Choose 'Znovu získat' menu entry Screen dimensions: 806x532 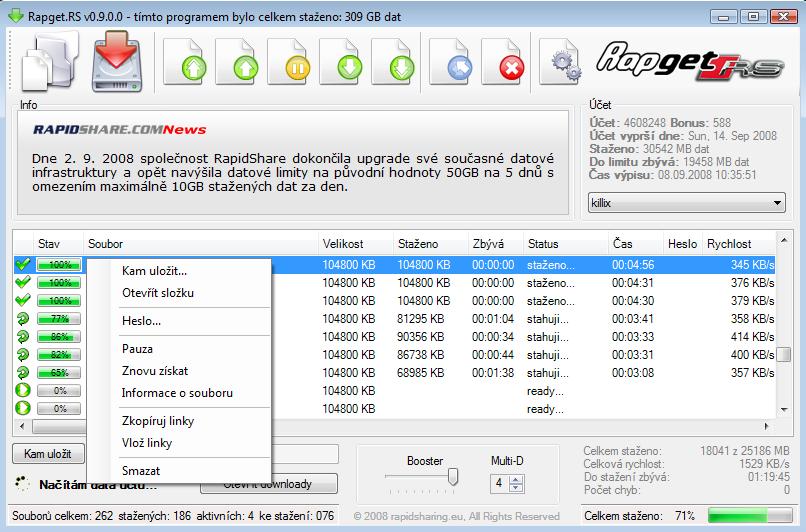[x=155, y=371]
